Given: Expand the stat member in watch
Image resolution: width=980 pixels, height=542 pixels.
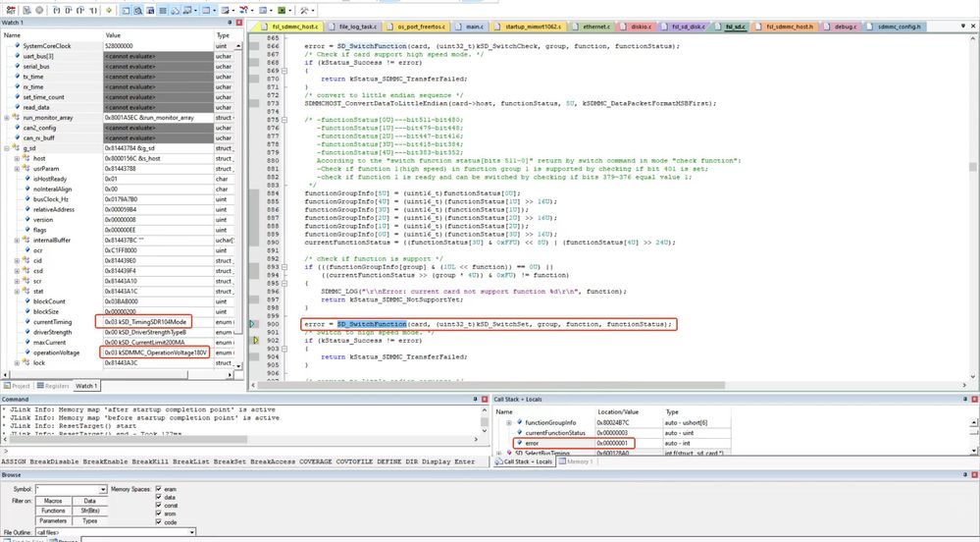Looking at the screenshot, I should click(x=17, y=291).
